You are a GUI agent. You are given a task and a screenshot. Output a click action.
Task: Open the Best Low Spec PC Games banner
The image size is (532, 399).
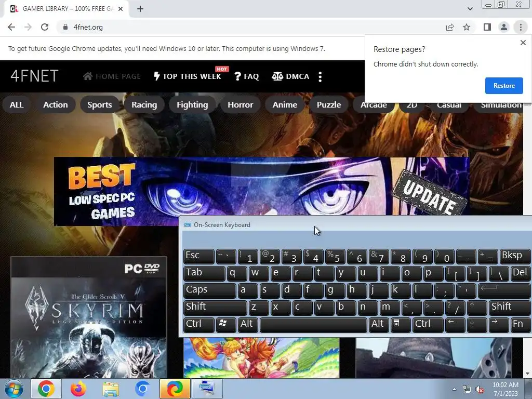(x=262, y=186)
